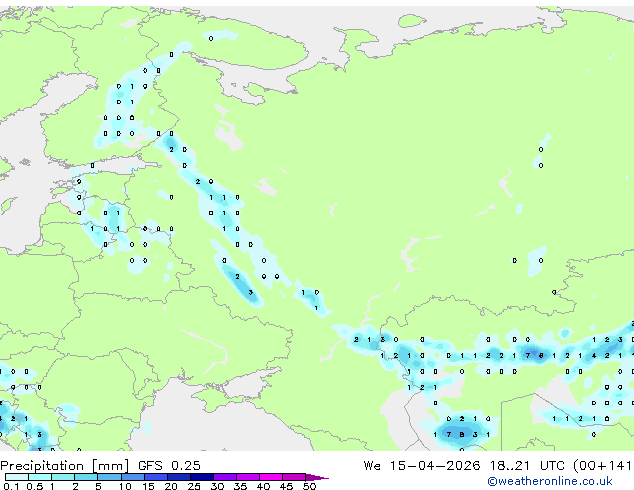
Task: Click the '0.1' legend scale label
Action: [11, 486]
